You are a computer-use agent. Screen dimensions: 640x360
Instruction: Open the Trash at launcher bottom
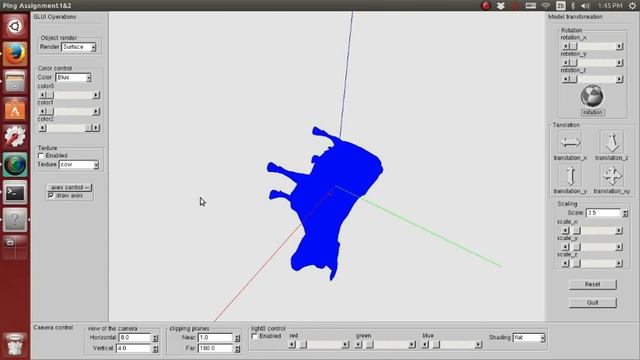(x=15, y=344)
